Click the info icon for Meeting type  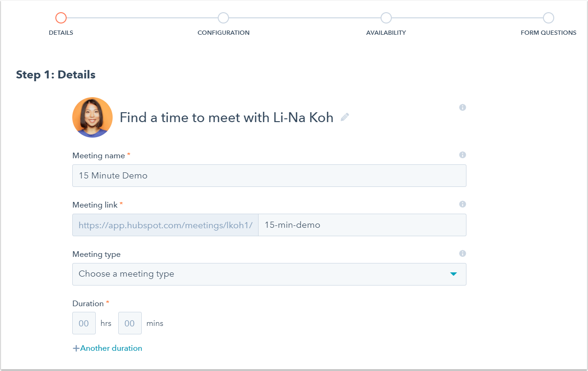click(462, 254)
